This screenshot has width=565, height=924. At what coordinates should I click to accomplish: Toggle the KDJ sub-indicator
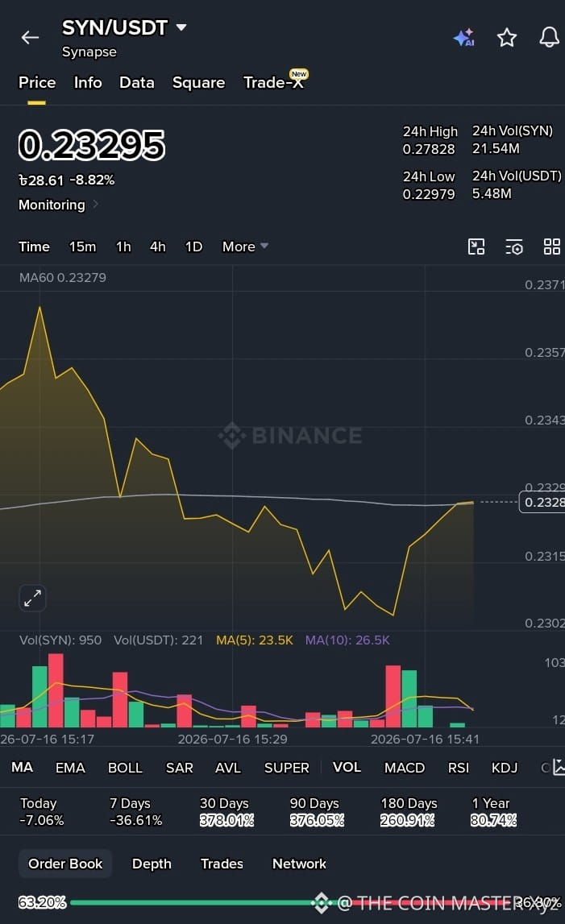[x=505, y=768]
